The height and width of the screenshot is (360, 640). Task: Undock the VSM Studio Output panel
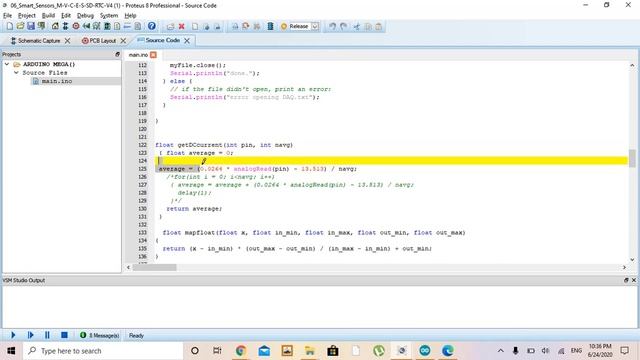(x=626, y=280)
